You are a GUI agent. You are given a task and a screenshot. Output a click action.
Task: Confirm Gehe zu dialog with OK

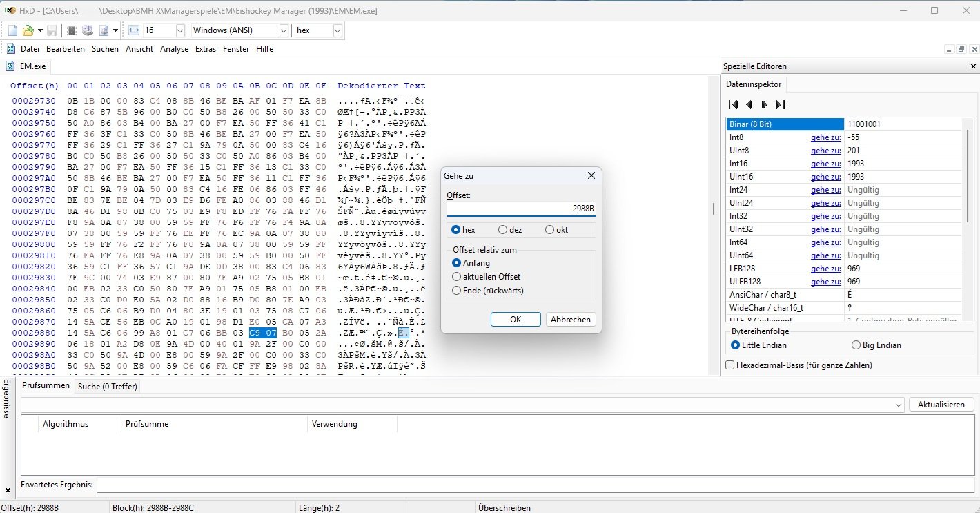pos(516,320)
